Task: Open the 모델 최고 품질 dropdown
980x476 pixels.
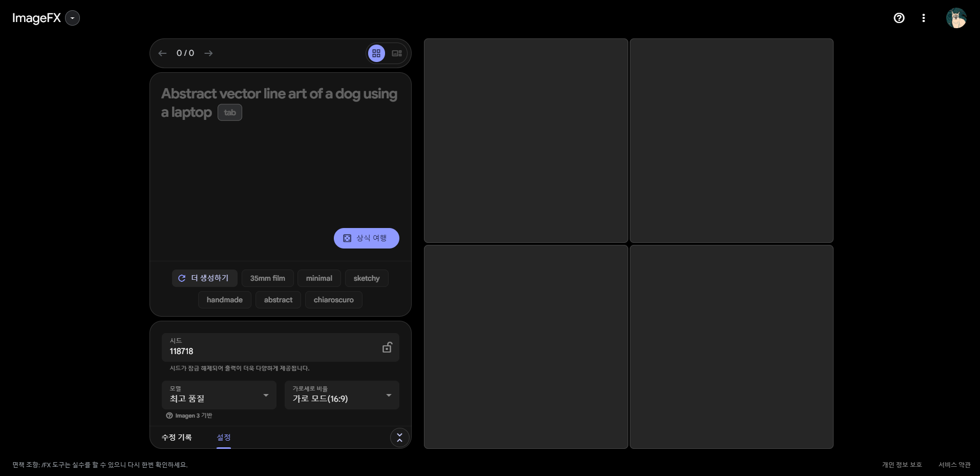Action: [x=219, y=395]
